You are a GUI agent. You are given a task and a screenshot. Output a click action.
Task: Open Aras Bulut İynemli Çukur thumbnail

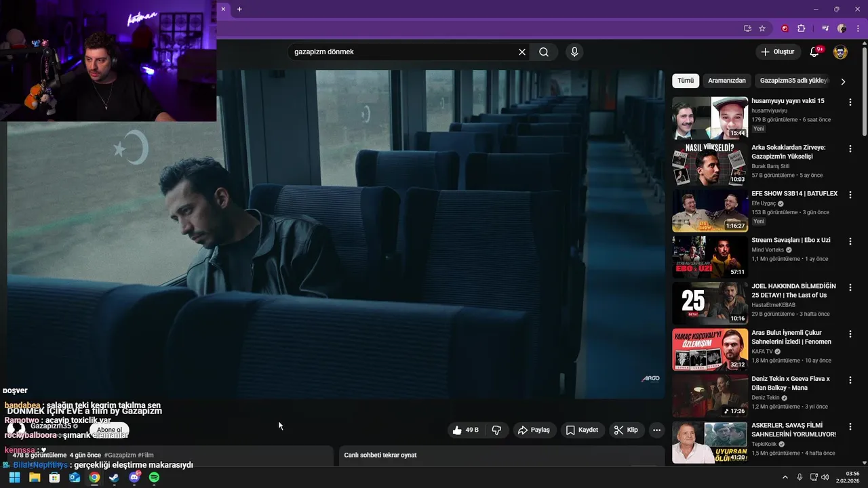tap(710, 350)
